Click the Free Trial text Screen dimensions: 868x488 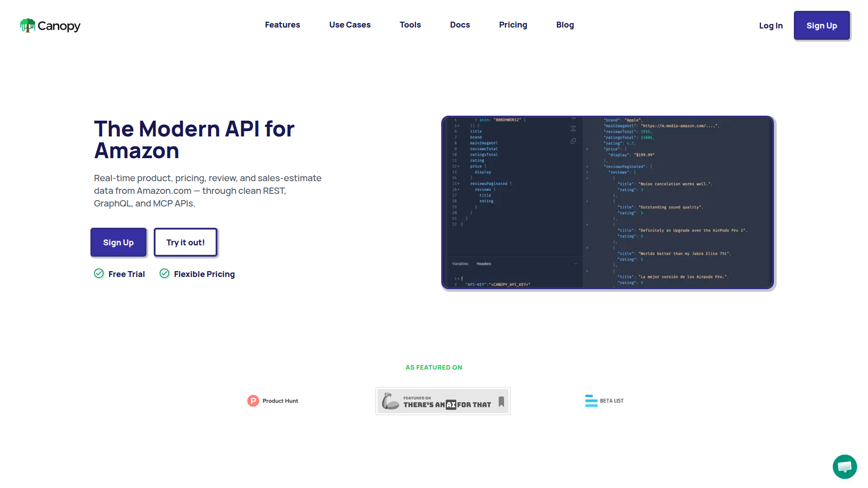click(x=127, y=274)
